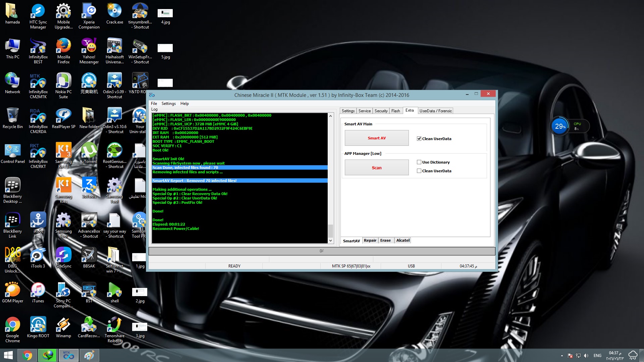Image resolution: width=644 pixels, height=362 pixels.
Task: Click the log scrollbar thumb
Action: pyautogui.click(x=330, y=231)
